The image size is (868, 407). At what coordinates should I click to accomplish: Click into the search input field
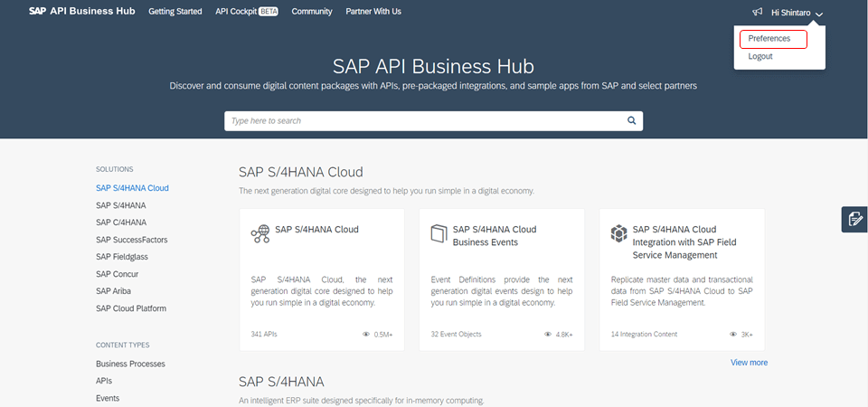425,120
